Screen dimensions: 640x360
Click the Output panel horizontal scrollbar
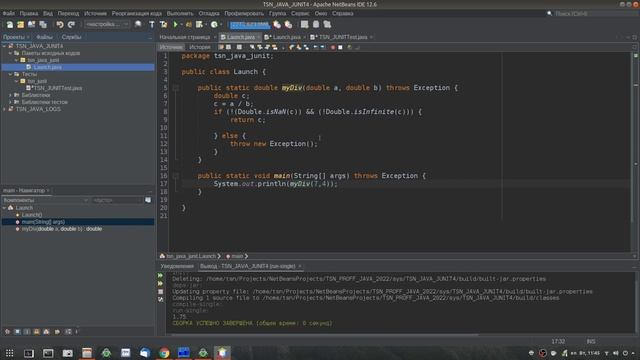pos(324,335)
